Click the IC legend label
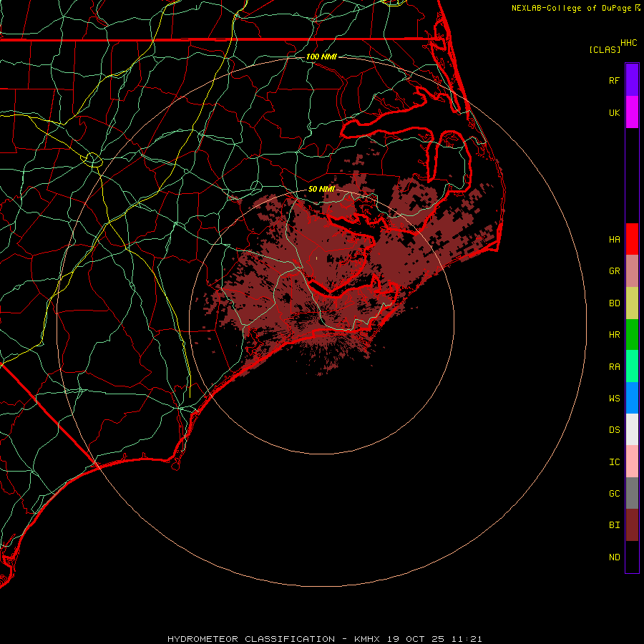This screenshot has height=644, width=644. point(614,462)
